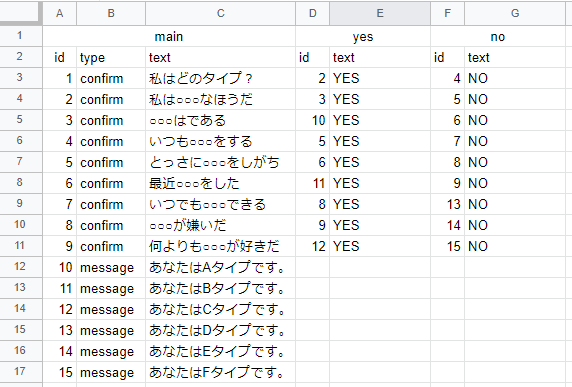Select row 17 header
The height and width of the screenshot is (387, 572).
point(21,372)
